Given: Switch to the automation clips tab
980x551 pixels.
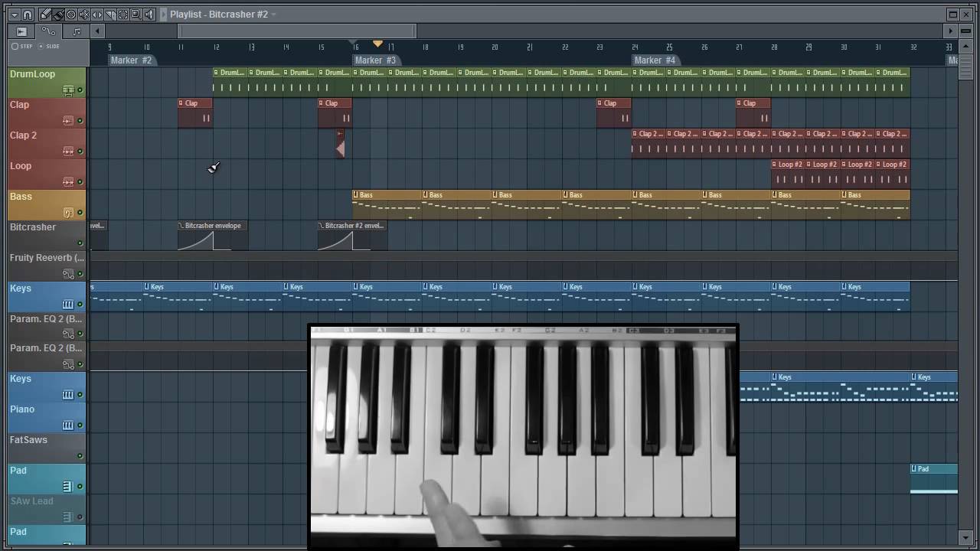Looking at the screenshot, I should [48, 31].
